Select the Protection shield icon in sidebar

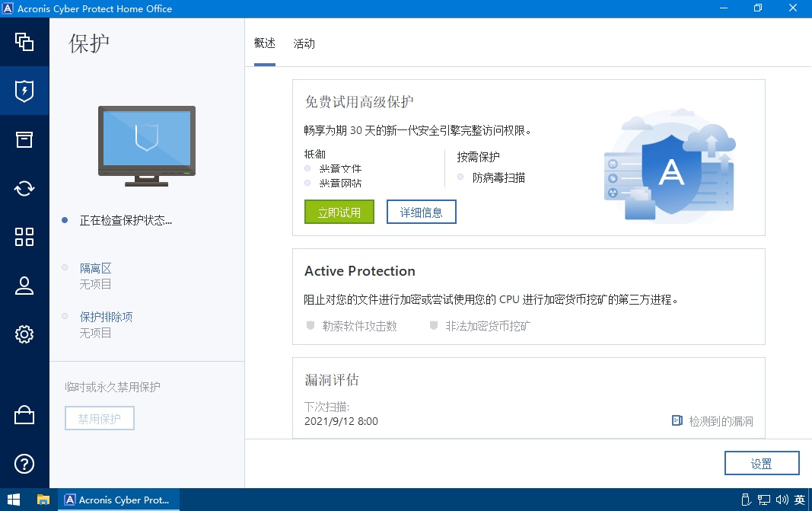click(x=24, y=91)
